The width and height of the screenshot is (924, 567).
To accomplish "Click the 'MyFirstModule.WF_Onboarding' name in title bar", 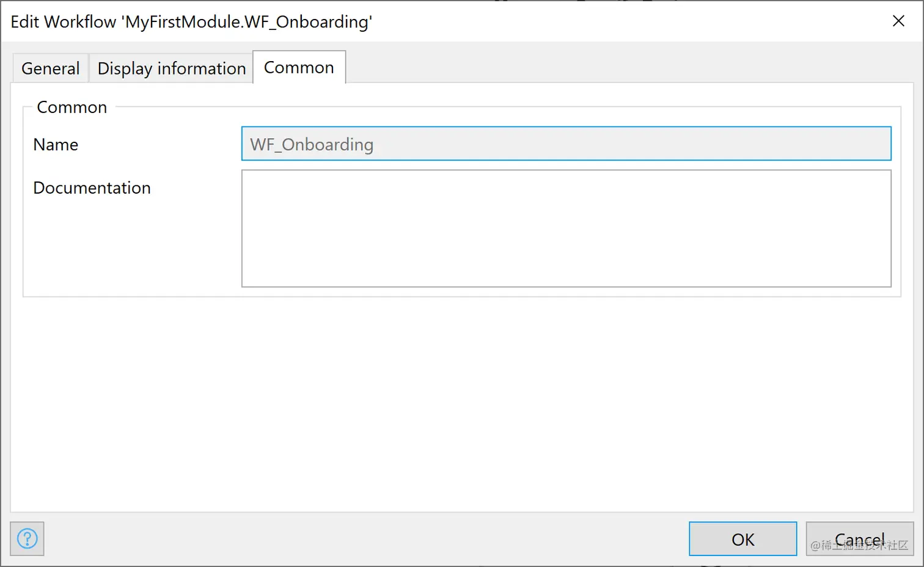I will click(x=247, y=22).
